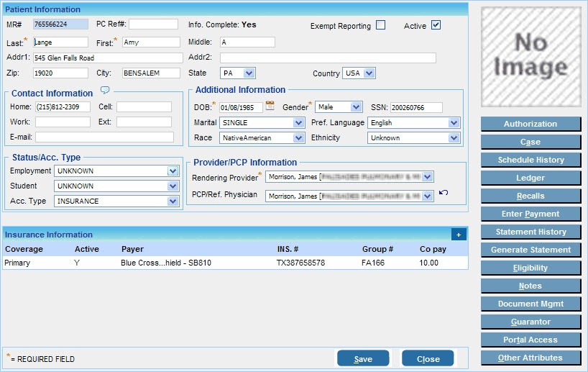Click the Save button
This screenshot has height=372, width=588.
click(363, 358)
